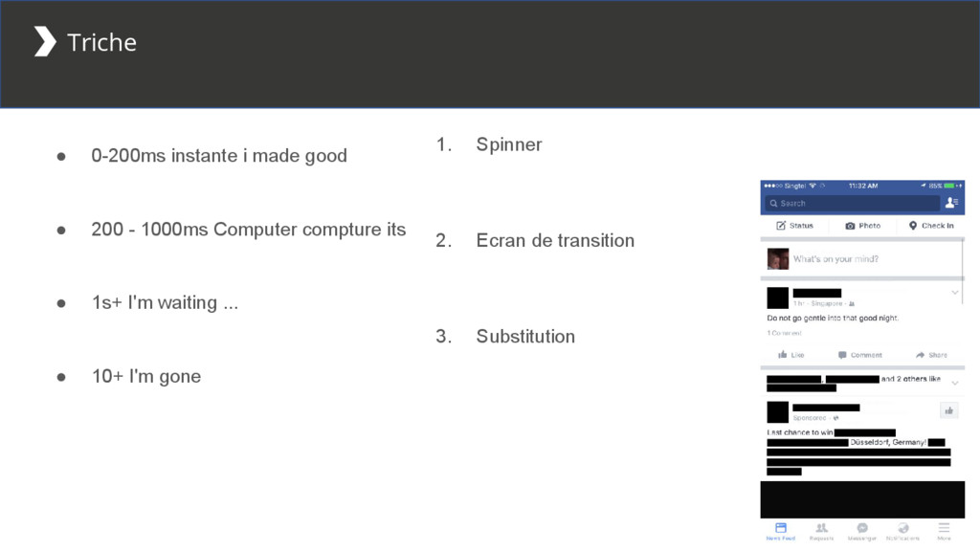Like the sponsored page thumbs-up button

coord(948,410)
